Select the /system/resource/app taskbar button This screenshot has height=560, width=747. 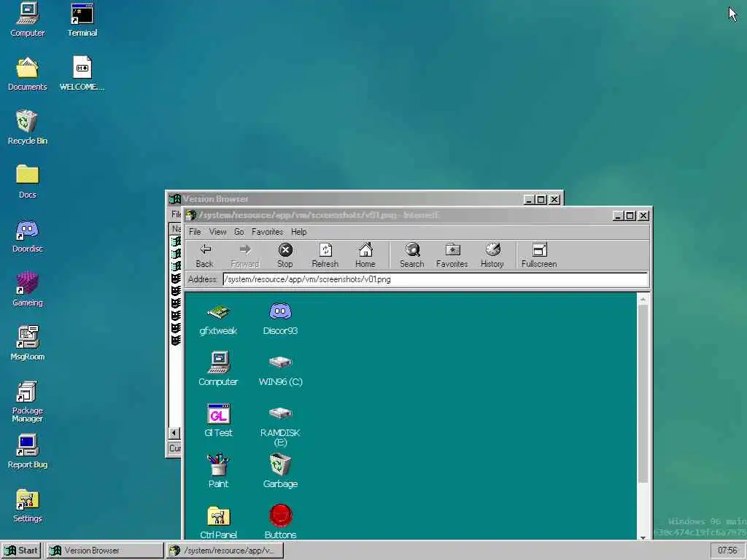pyautogui.click(x=225, y=551)
